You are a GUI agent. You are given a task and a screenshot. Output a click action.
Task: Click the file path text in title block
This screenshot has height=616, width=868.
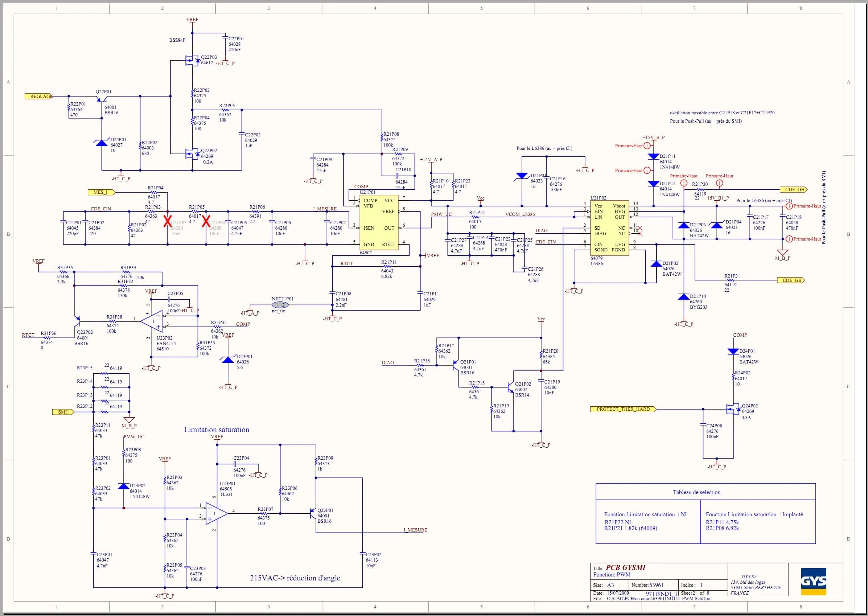(658, 599)
